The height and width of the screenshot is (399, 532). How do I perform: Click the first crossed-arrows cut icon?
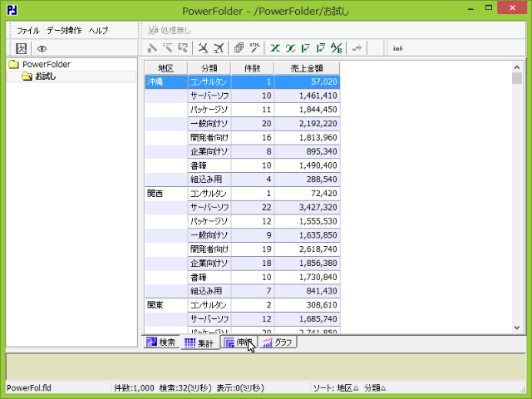[x=203, y=48]
